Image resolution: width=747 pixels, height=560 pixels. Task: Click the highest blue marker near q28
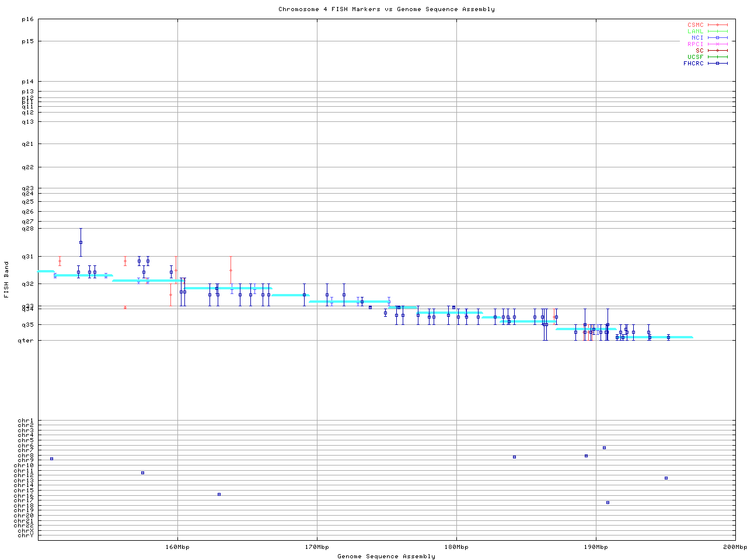point(81,242)
